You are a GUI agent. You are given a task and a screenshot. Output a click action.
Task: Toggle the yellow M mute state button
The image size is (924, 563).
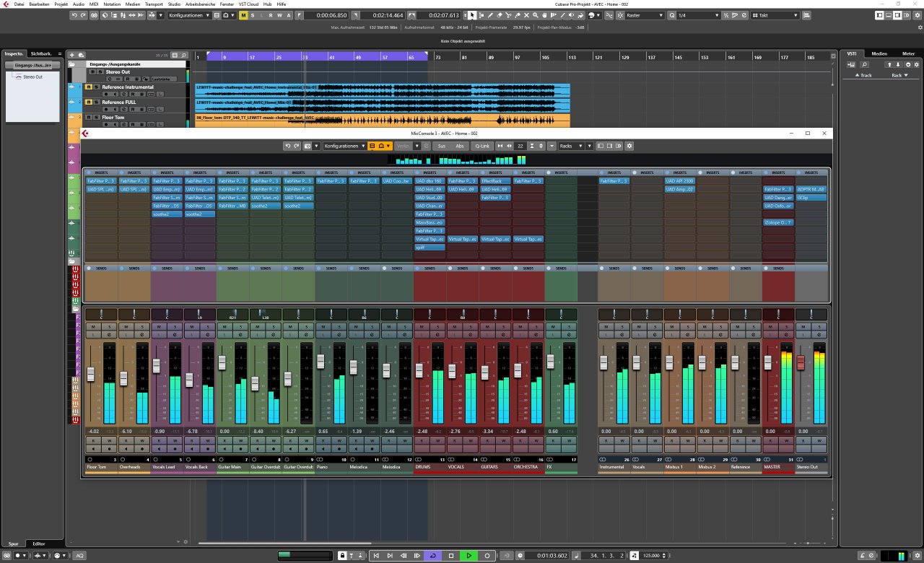click(243, 15)
